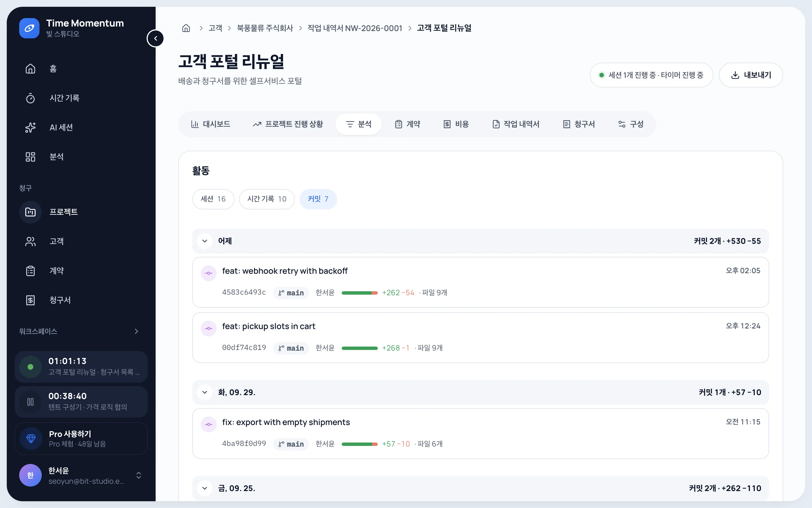Switch to the 대시보드 tab
812x508 pixels.
211,124
